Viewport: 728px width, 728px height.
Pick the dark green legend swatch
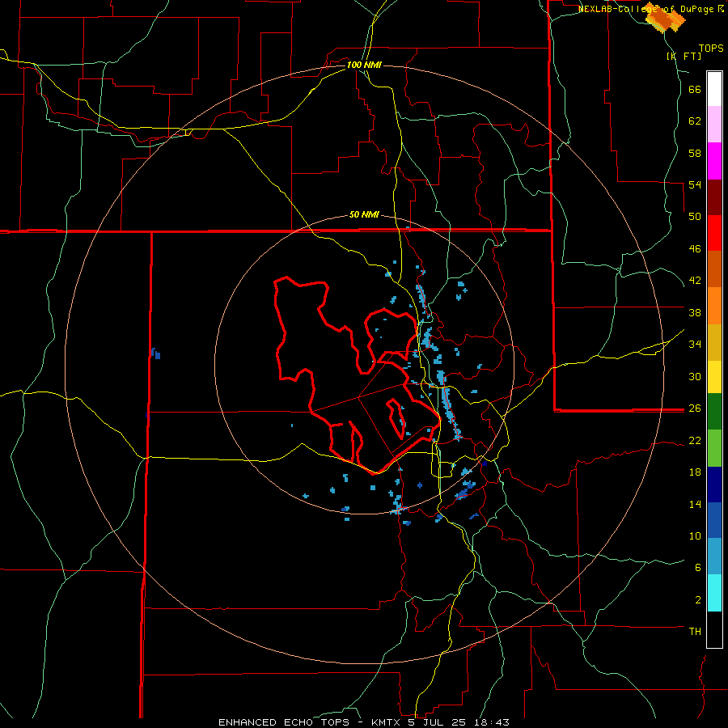coord(714,412)
